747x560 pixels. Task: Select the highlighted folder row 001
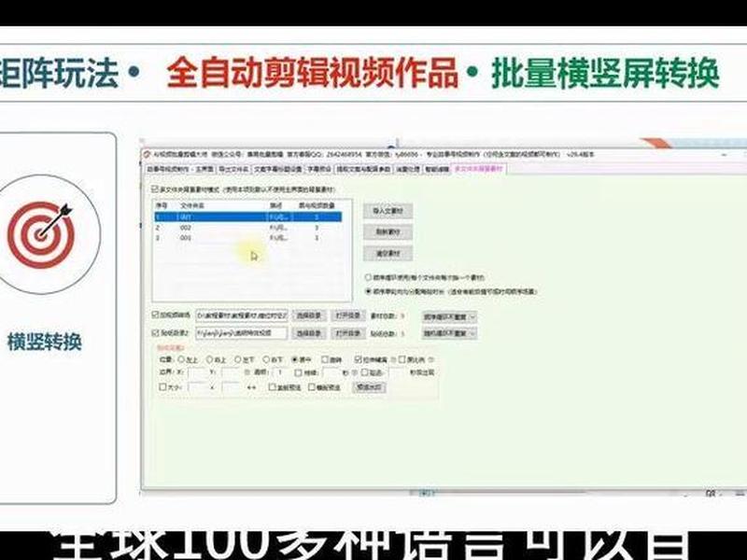click(x=247, y=217)
